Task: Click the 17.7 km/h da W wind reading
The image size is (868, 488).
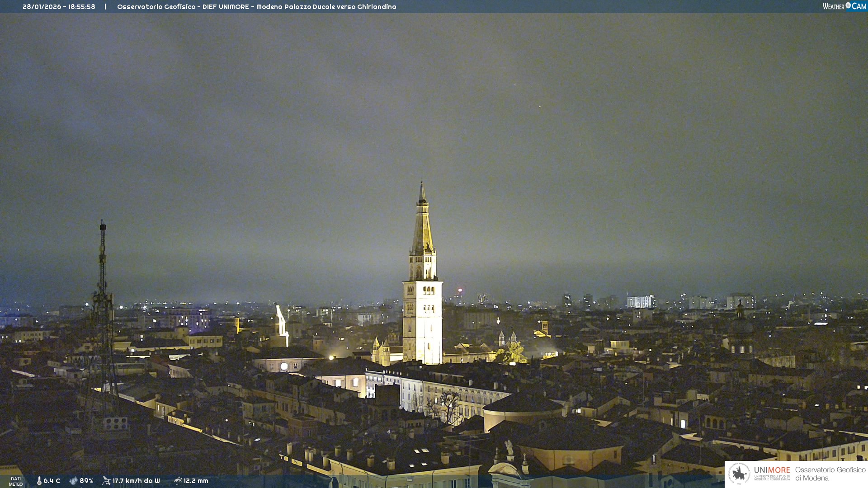Action: tap(136, 481)
